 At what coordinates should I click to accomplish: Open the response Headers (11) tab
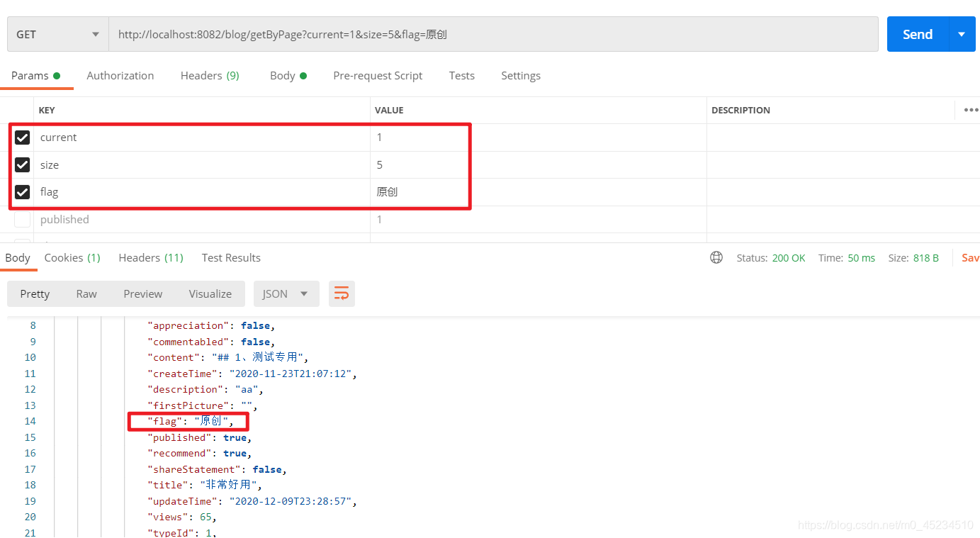tap(151, 257)
